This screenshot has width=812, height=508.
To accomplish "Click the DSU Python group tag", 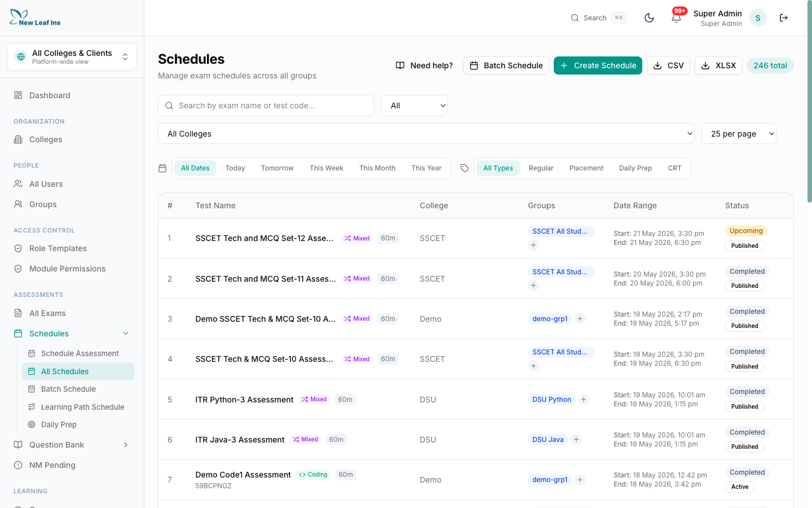I will click(x=551, y=400).
